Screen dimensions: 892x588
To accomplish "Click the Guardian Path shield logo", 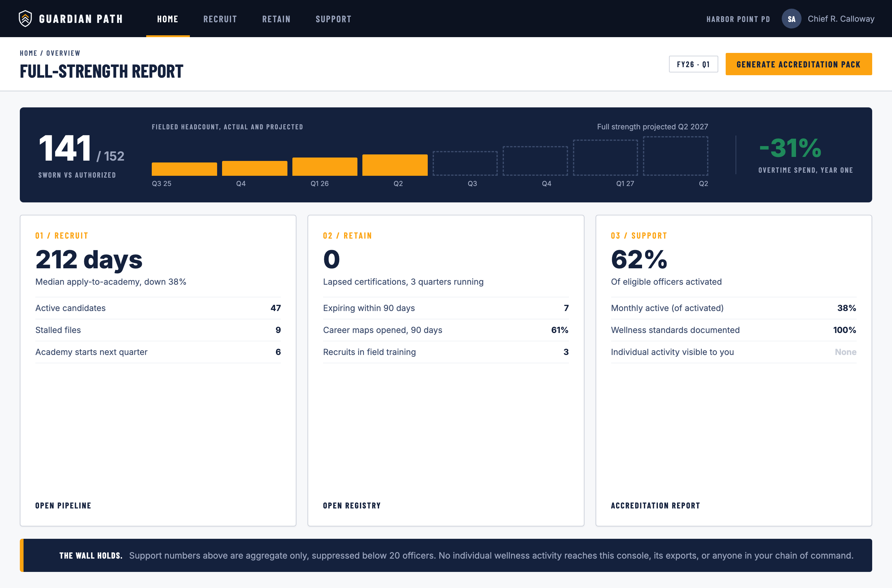I will tap(25, 18).
